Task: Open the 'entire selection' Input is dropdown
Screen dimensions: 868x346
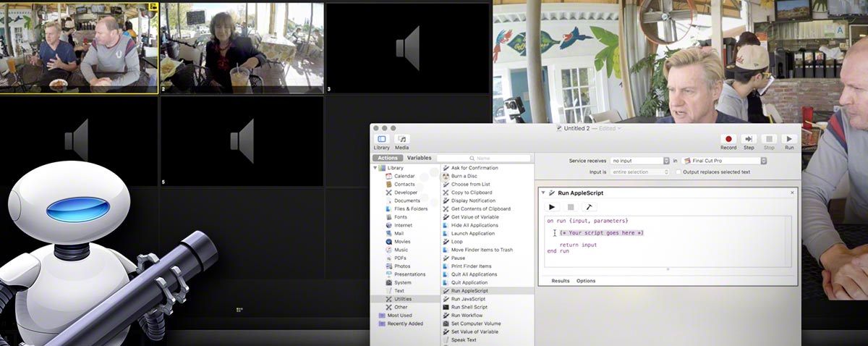Action: tap(640, 172)
